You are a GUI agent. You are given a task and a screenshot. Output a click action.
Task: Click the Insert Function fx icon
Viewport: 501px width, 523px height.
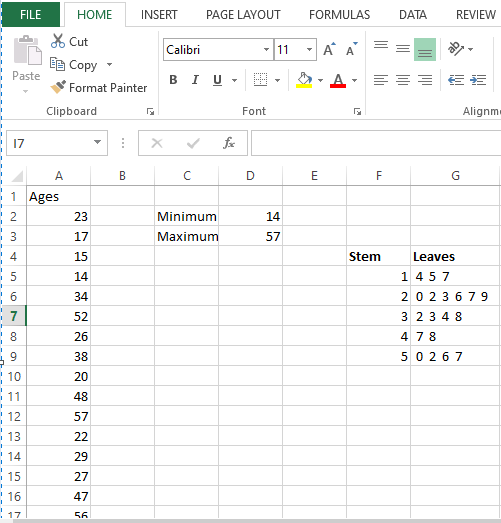click(x=229, y=143)
